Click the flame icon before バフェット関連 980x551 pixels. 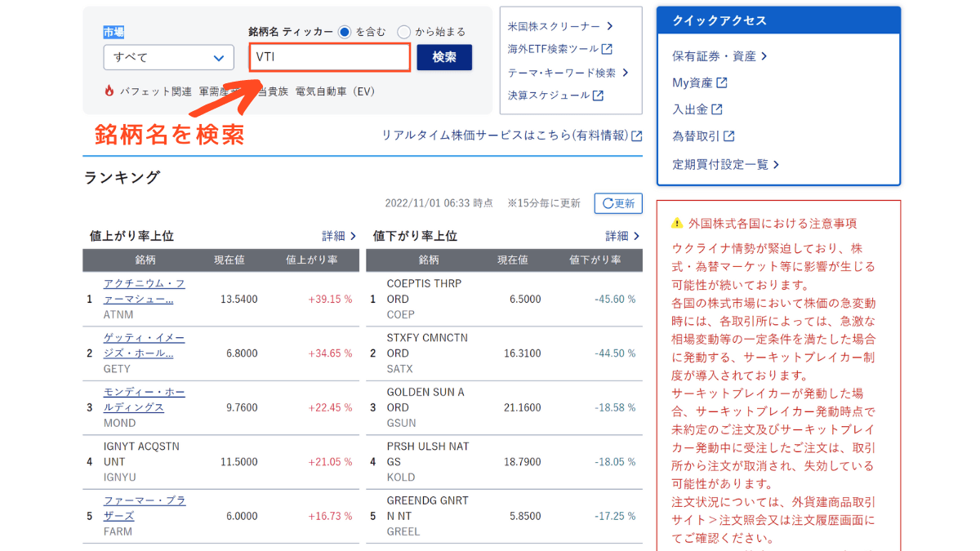coord(109,91)
